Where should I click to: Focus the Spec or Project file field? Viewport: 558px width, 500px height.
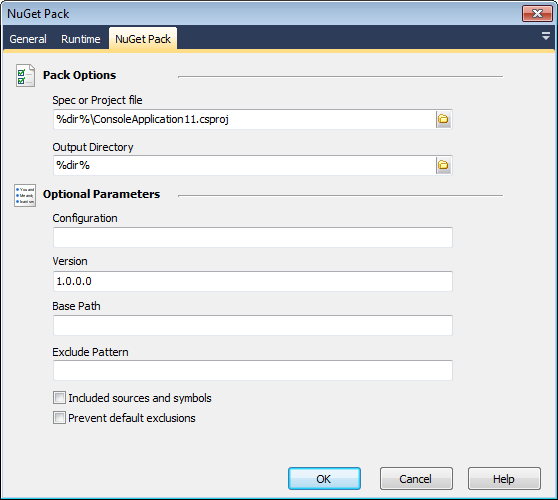245,119
